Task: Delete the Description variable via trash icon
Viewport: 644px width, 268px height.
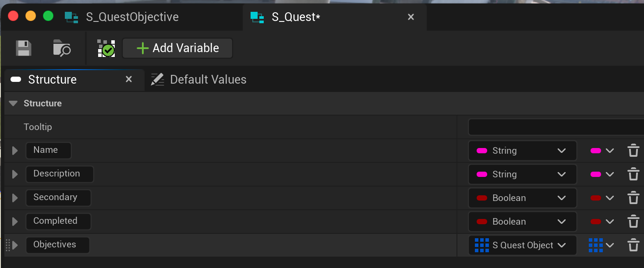Action: point(633,174)
